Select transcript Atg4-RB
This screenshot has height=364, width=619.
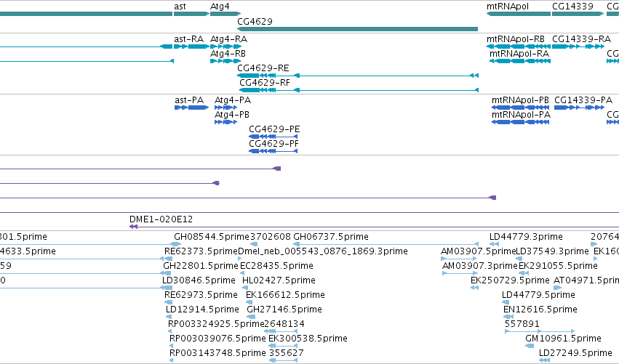(x=225, y=61)
